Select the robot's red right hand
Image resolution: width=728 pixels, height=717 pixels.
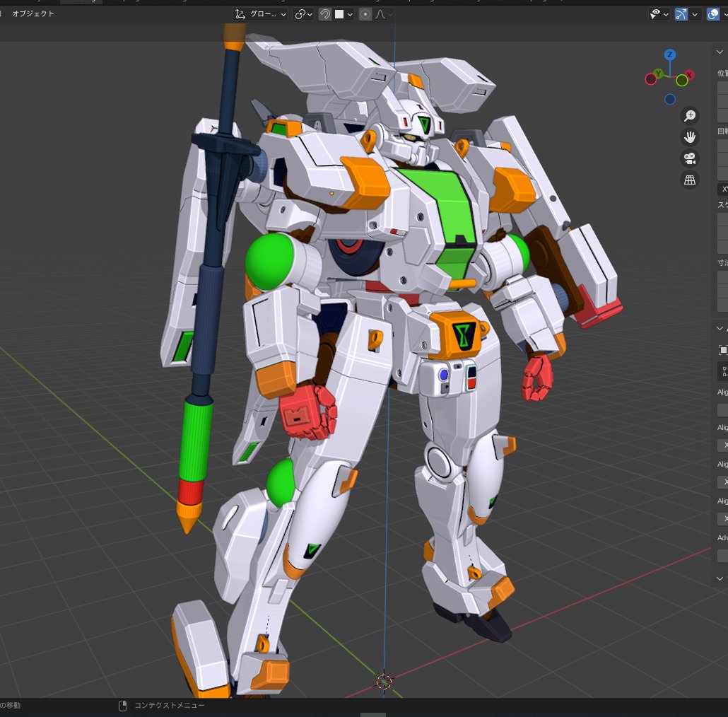click(307, 412)
